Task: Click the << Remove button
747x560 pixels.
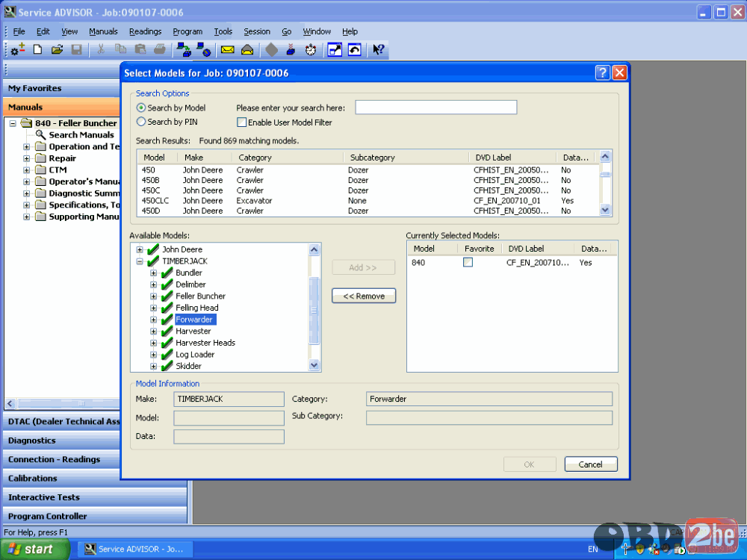Action: [x=364, y=296]
